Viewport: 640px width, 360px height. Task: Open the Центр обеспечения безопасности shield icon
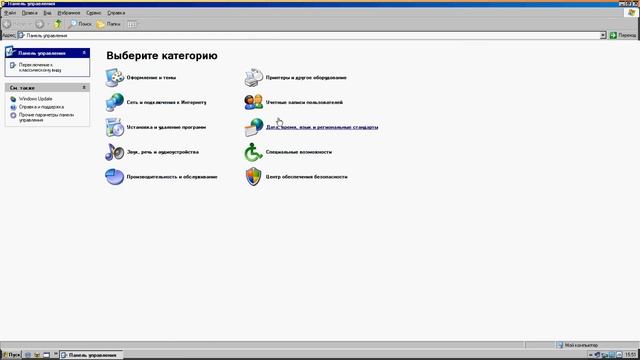click(253, 177)
